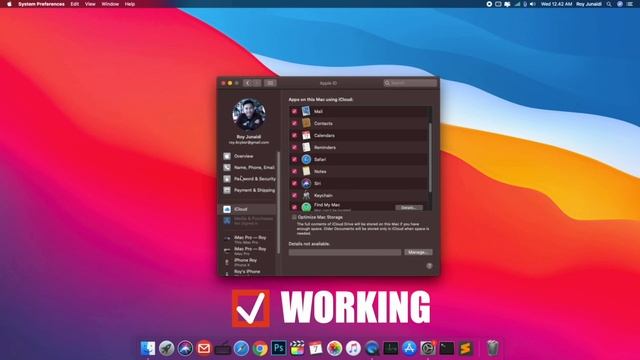Click the Find My Mac Details button
Viewport: 640px width, 360px height.
pos(409,208)
